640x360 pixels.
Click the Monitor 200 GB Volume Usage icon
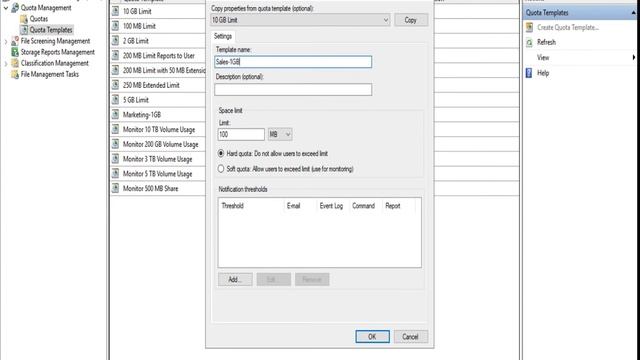[x=116, y=144]
